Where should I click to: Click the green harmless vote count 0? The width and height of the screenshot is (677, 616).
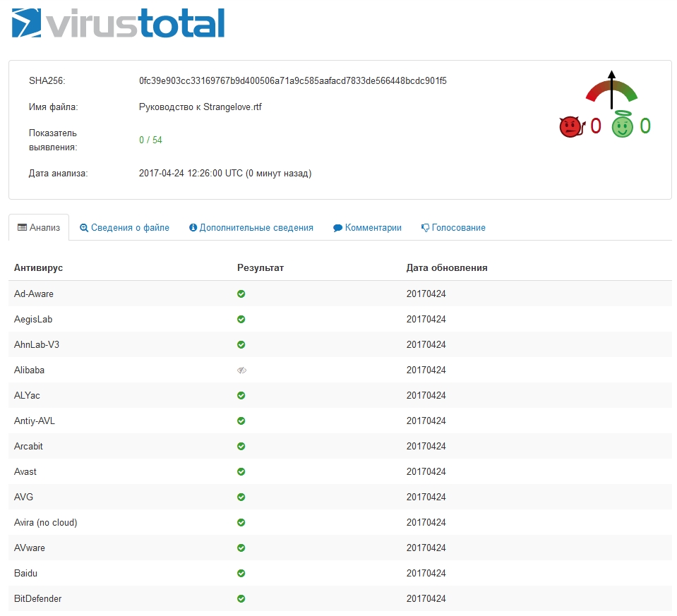tap(645, 126)
